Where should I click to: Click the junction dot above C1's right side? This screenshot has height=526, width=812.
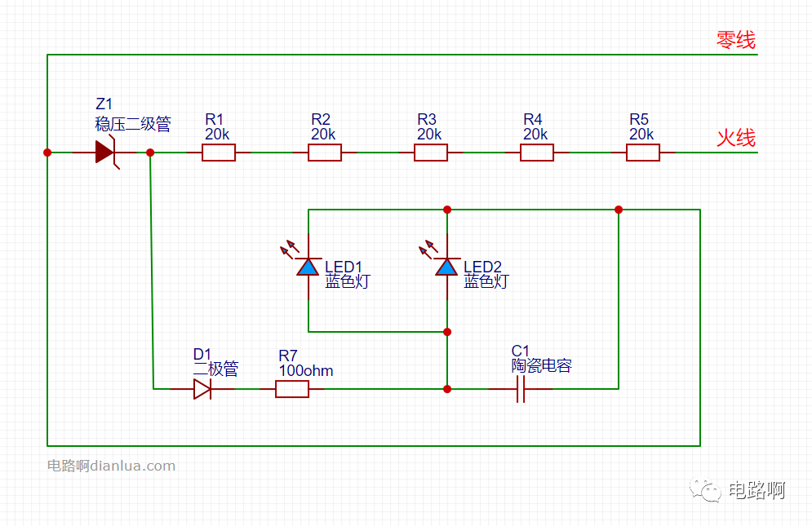click(x=619, y=210)
